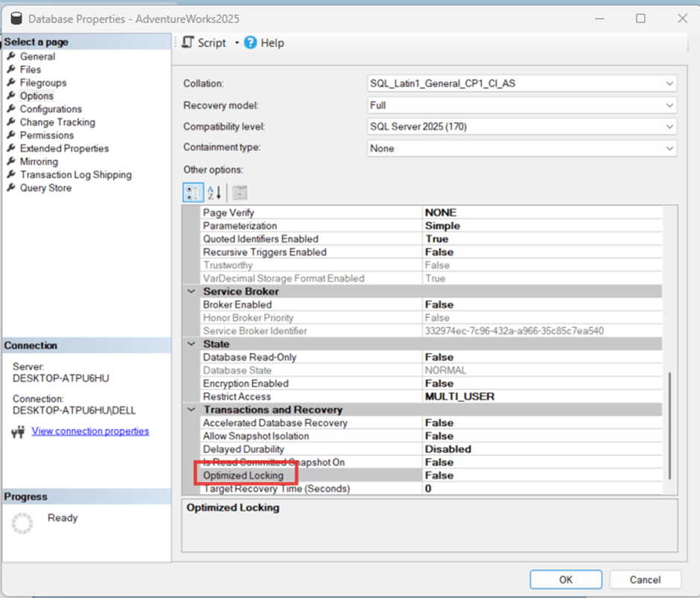Click the blue Help question-mark icon
Viewport: 700px width, 598px height.
(250, 42)
